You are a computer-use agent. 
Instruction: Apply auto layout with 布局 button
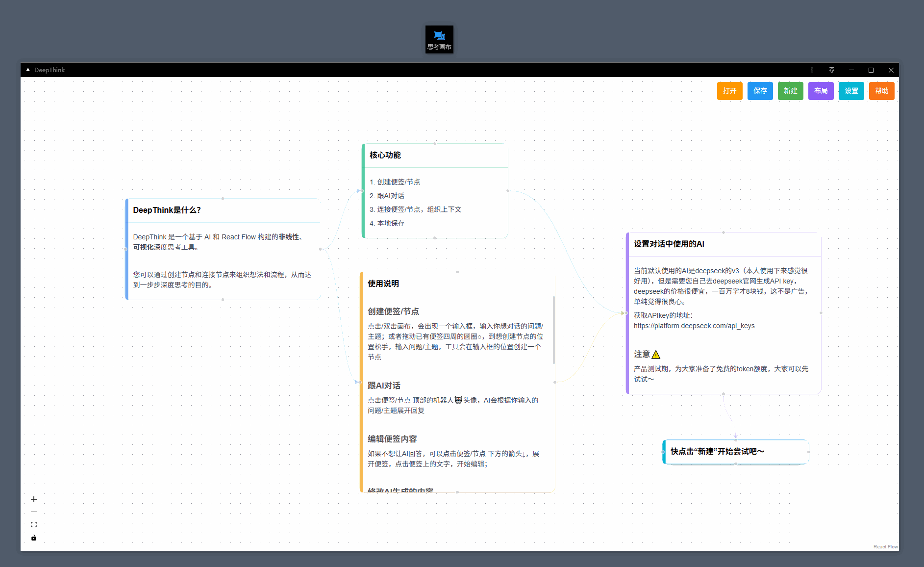tap(821, 91)
